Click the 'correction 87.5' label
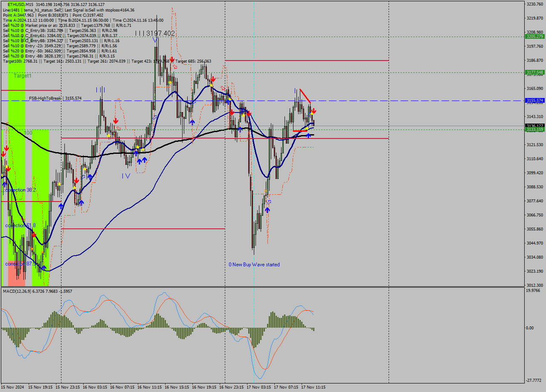The width and height of the screenshot is (546, 392). 20,264
